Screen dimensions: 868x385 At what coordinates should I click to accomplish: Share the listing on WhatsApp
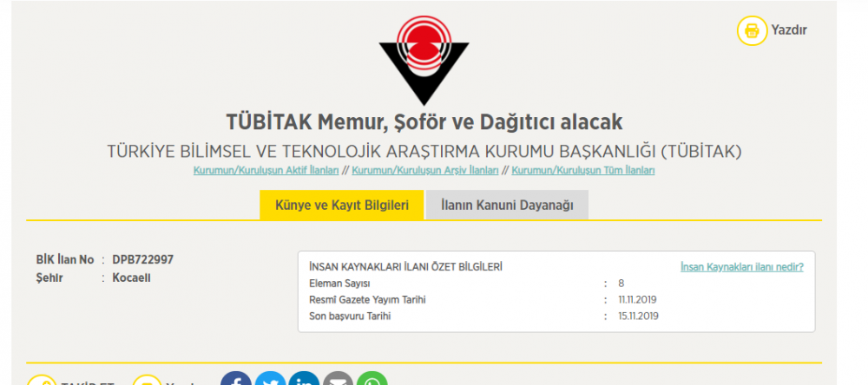pyautogui.click(x=372, y=378)
